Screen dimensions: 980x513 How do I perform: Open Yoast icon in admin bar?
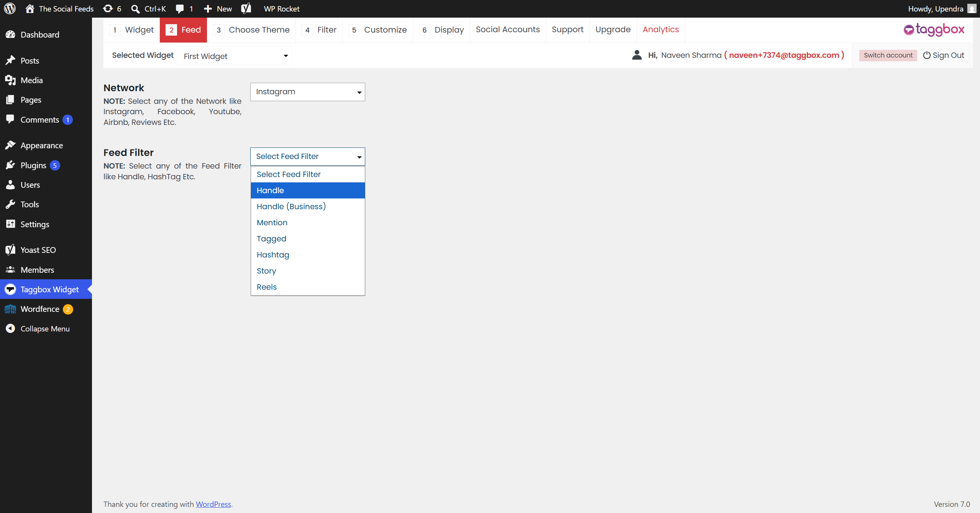coord(246,8)
